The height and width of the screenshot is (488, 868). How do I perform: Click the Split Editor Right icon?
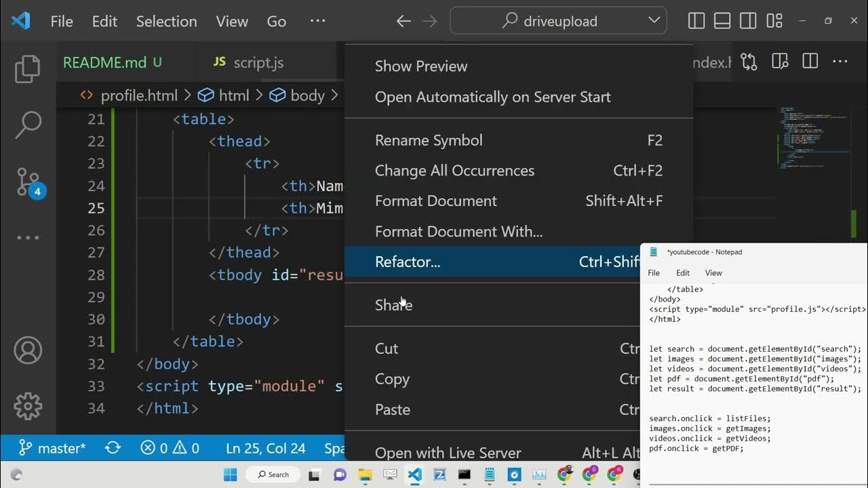tap(810, 62)
